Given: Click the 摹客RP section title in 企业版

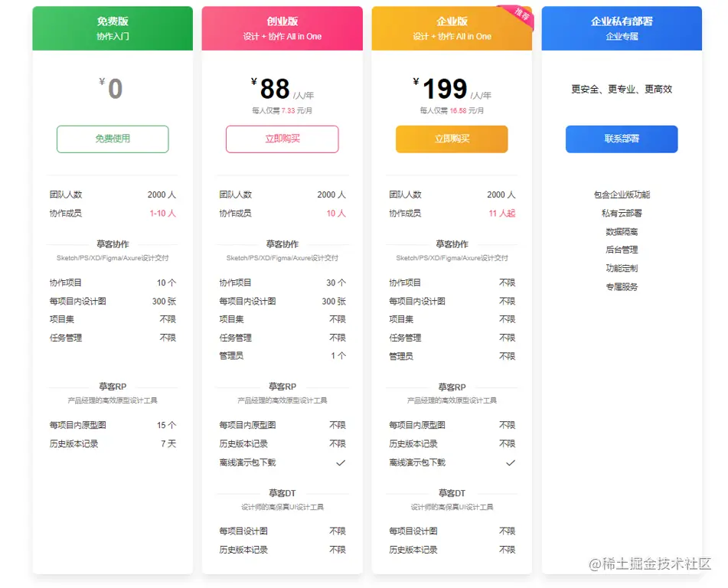Looking at the screenshot, I should tap(452, 387).
